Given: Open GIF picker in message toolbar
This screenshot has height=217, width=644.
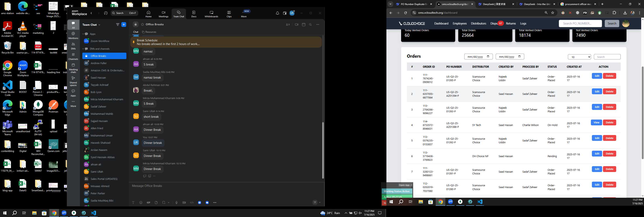Looking at the screenshot, I should pyautogui.click(x=149, y=203).
